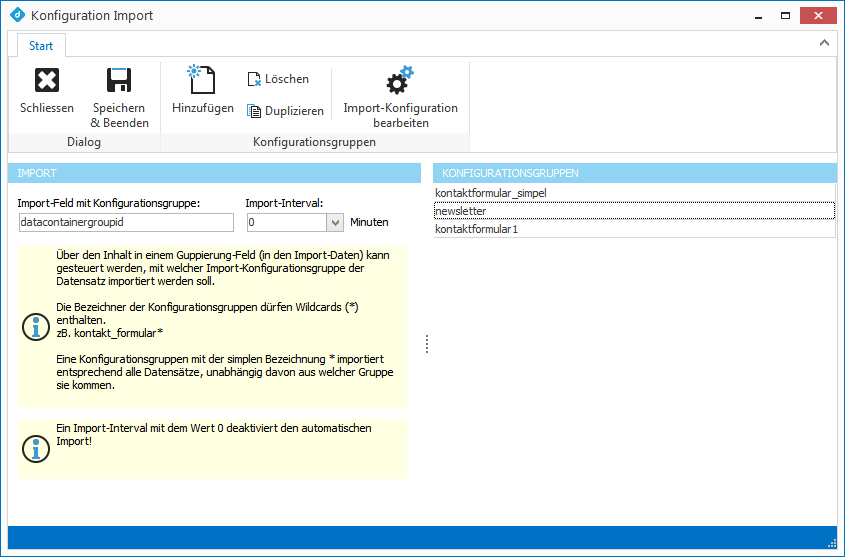Open Import-Konfiguration bearbeiten via the gear icon
Image resolution: width=845 pixels, height=557 pixels.
(x=400, y=80)
